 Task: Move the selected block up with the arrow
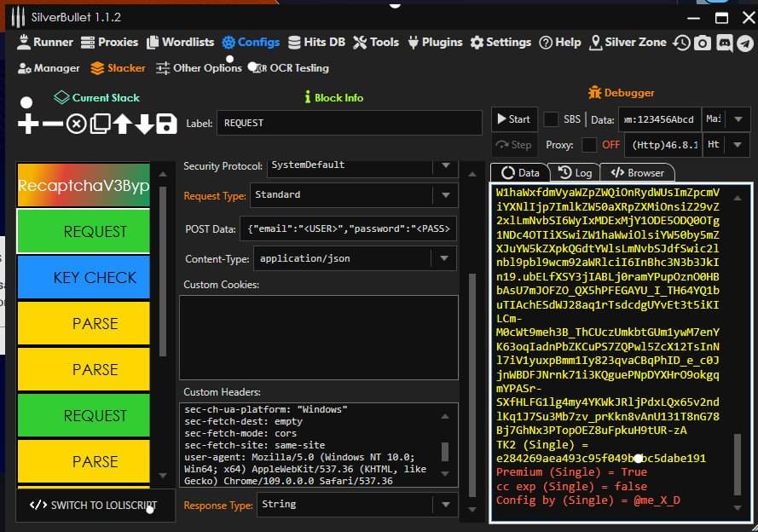tap(122, 124)
